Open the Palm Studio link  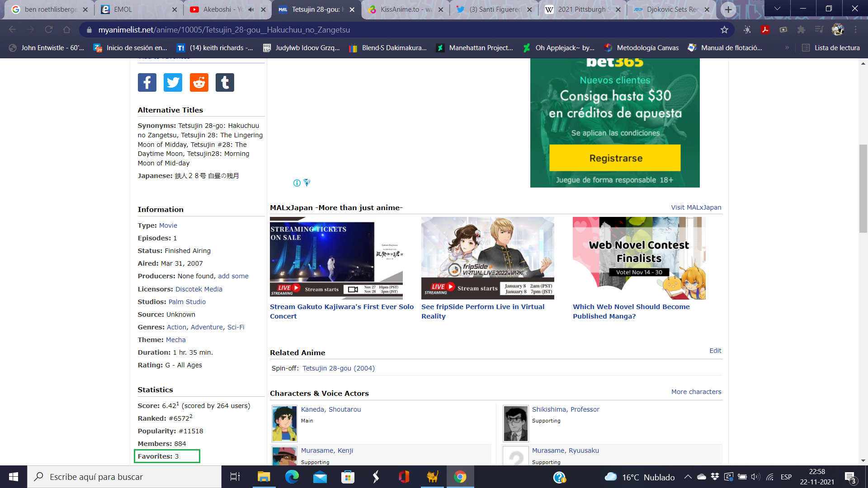tap(187, 302)
